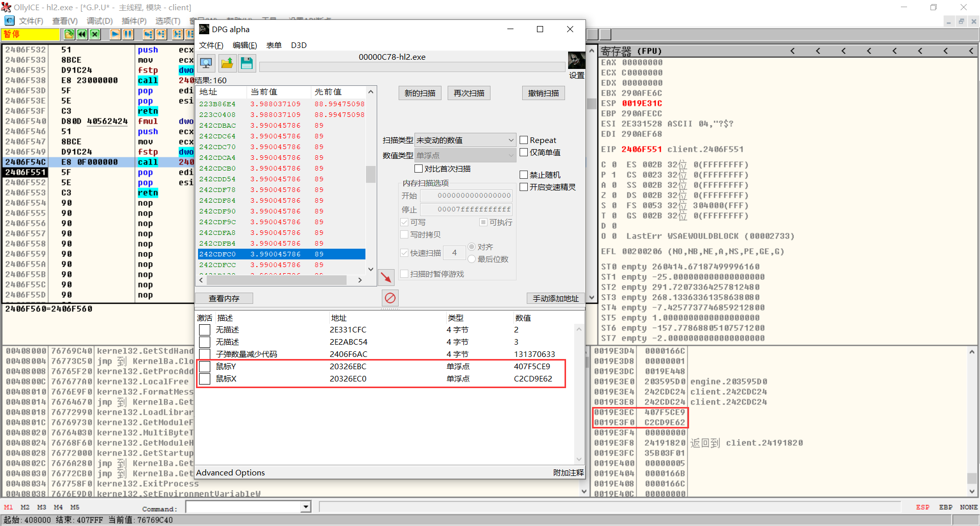Click the scan results vertical scrollbar thumb

[x=371, y=174]
